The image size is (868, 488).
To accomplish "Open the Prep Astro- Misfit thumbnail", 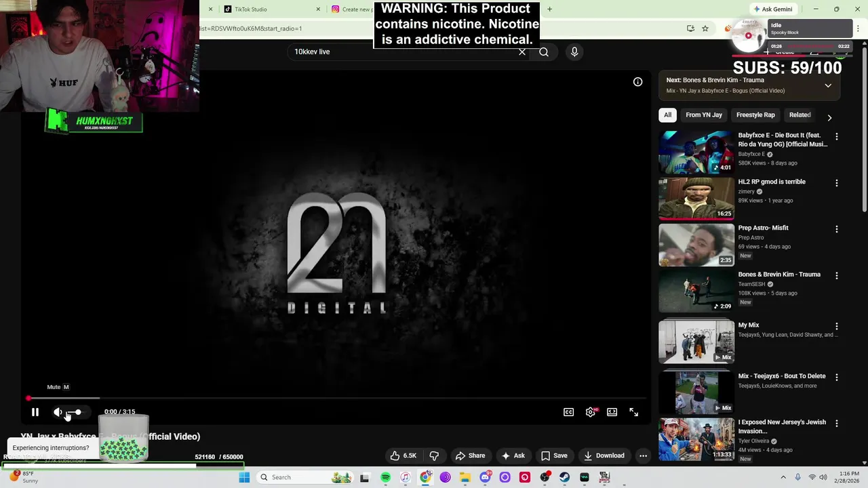I will [696, 245].
